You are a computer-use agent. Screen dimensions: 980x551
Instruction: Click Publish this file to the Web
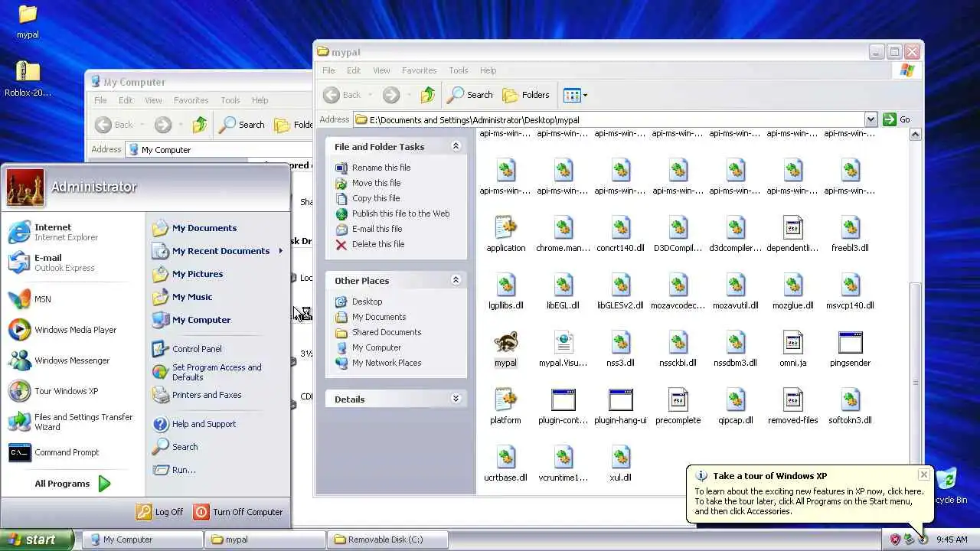(400, 214)
